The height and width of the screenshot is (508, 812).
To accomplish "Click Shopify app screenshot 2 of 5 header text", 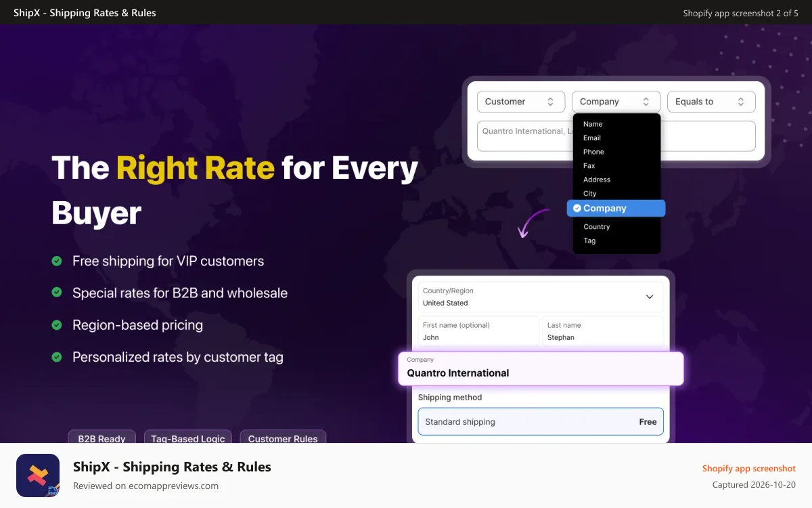I will tap(740, 13).
